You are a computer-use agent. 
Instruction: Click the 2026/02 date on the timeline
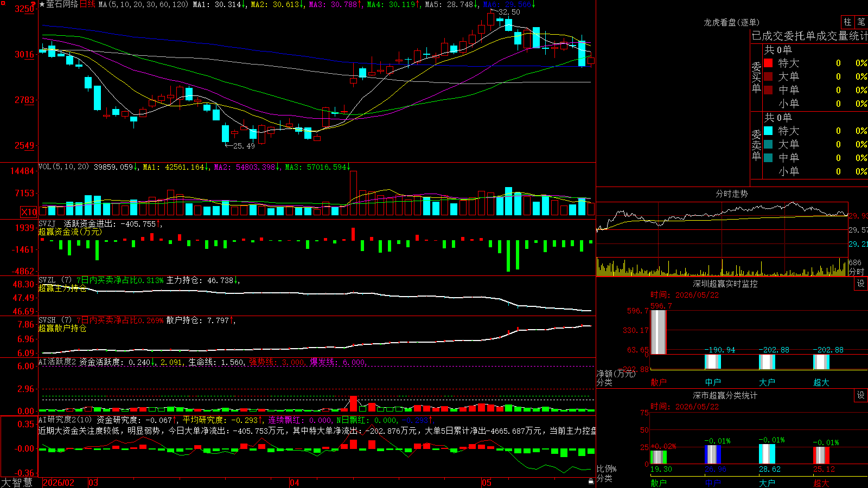point(59,483)
